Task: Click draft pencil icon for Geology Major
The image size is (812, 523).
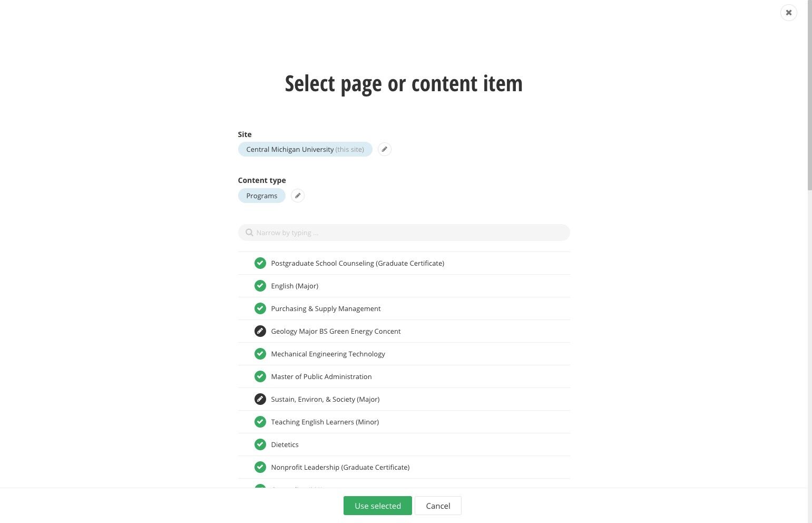Action: 260,331
